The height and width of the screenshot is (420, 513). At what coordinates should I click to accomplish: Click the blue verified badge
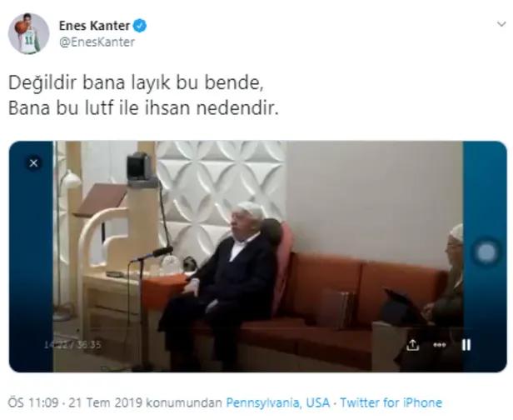pyautogui.click(x=140, y=26)
